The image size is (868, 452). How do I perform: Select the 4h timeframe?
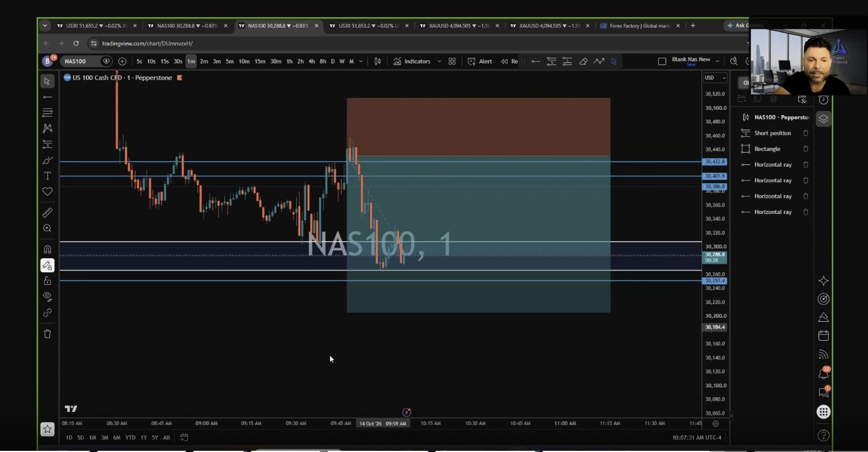[312, 61]
